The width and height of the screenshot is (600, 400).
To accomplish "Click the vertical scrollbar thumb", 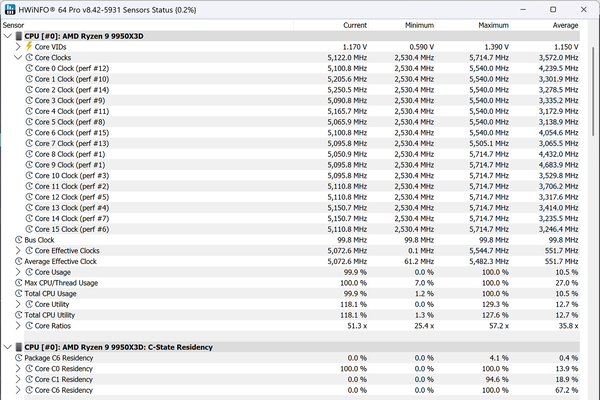I will coord(593,91).
